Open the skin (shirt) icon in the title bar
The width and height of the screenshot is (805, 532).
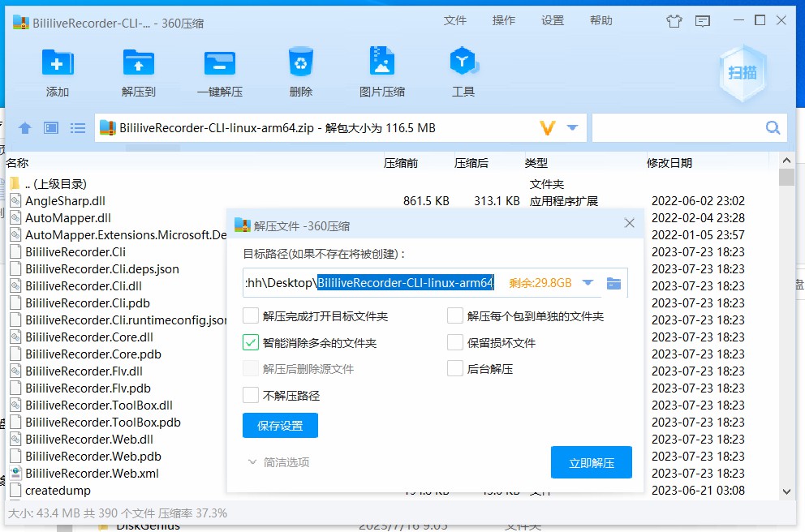674,21
